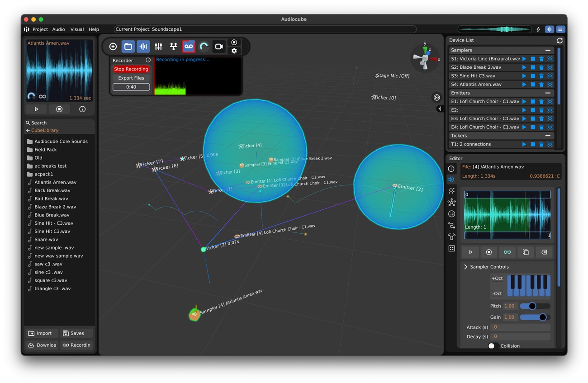Collapse the Samplers section
Screen dimensions: 588x383
(548, 50)
